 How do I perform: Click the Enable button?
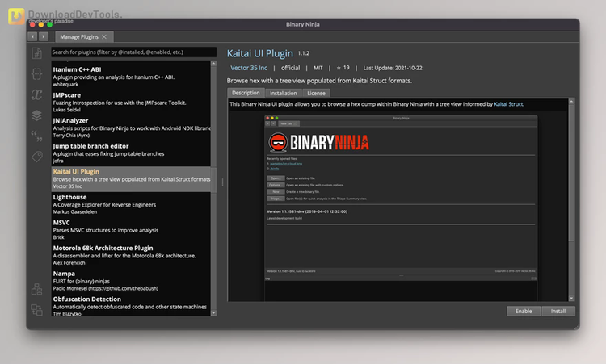pos(524,311)
